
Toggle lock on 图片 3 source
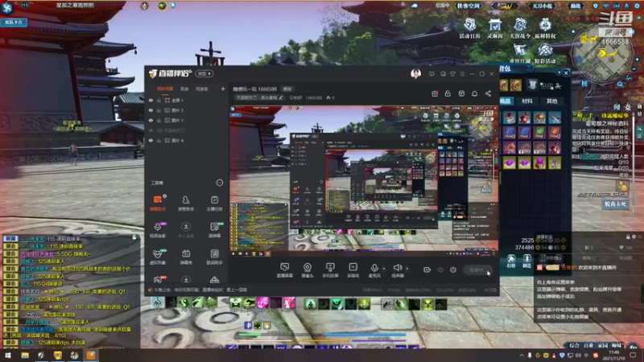click(x=159, y=110)
